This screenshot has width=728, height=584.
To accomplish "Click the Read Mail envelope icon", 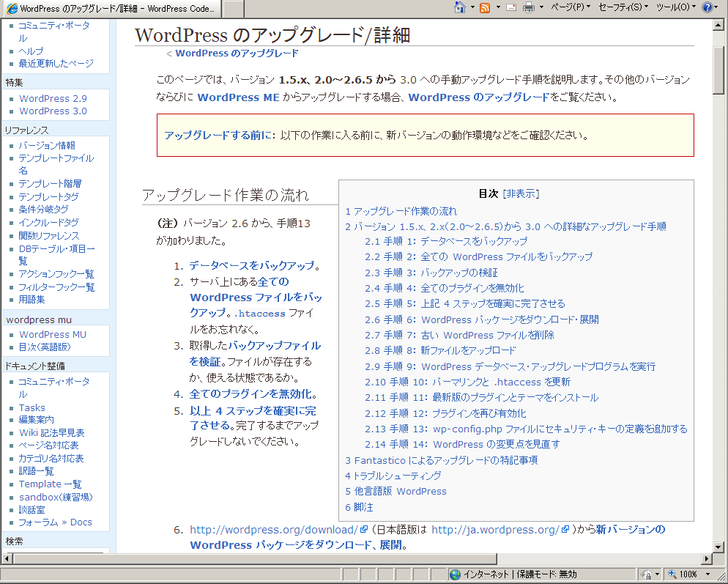I will 510,7.
